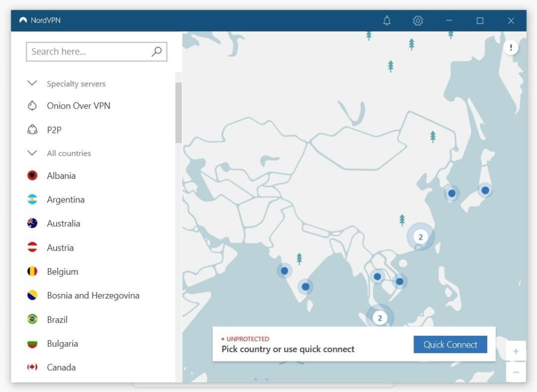Click the Belgium flag icon
Viewport: 537px width, 392px height.
[x=32, y=271]
